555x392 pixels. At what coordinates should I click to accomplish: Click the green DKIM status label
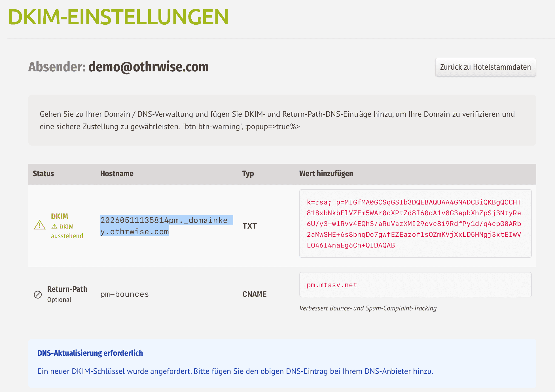click(x=60, y=216)
